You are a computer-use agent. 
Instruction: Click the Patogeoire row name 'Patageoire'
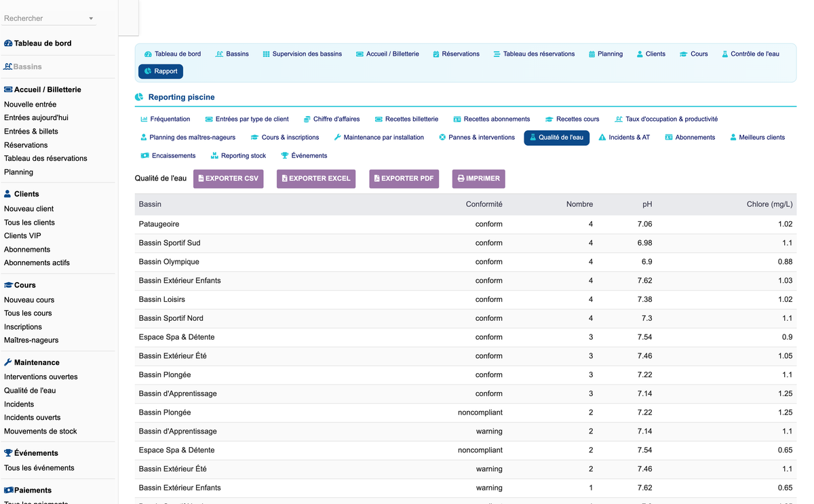159,225
